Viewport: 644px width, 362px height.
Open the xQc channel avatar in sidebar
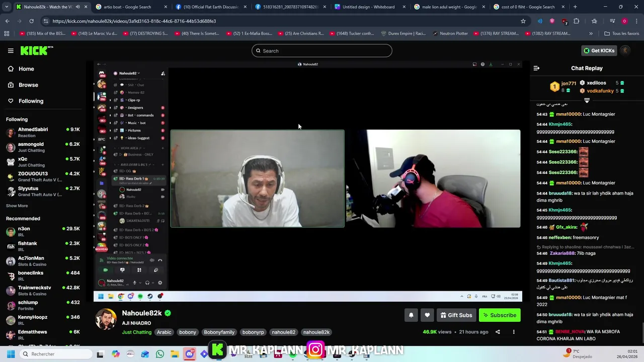(x=11, y=162)
